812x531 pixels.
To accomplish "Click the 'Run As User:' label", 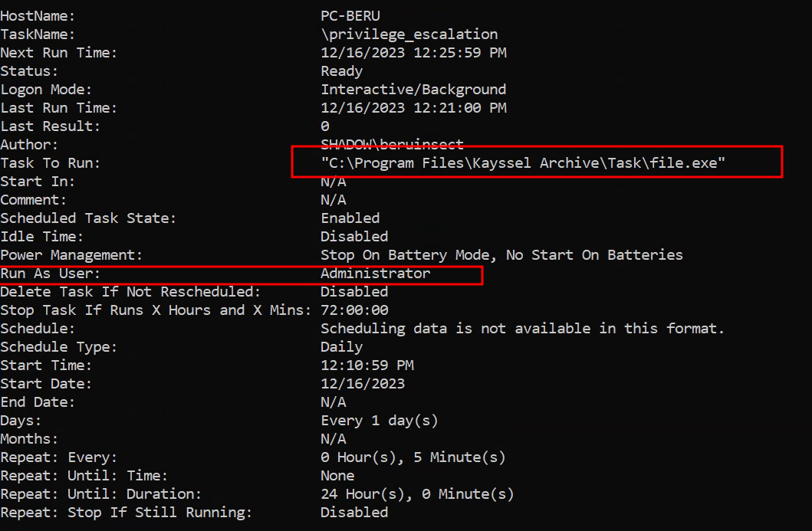I will click(51, 273).
